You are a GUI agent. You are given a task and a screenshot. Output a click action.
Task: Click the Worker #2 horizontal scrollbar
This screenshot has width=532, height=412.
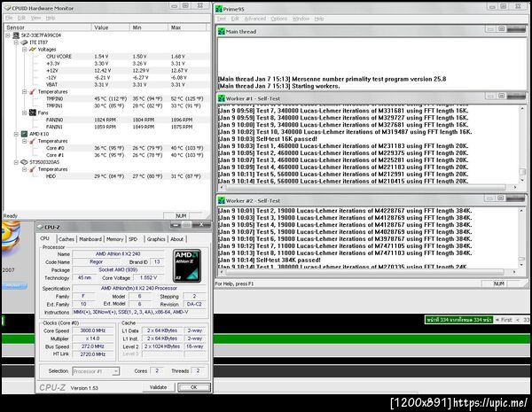[x=368, y=272]
